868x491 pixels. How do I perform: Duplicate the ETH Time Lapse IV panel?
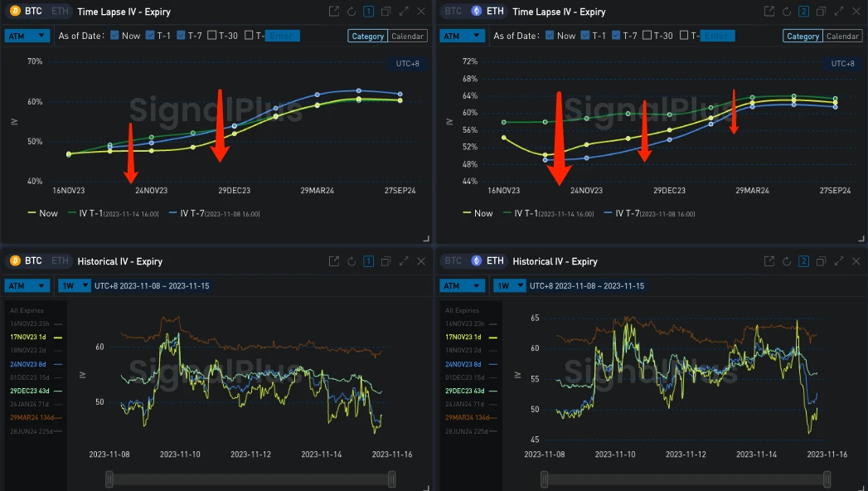(821, 12)
